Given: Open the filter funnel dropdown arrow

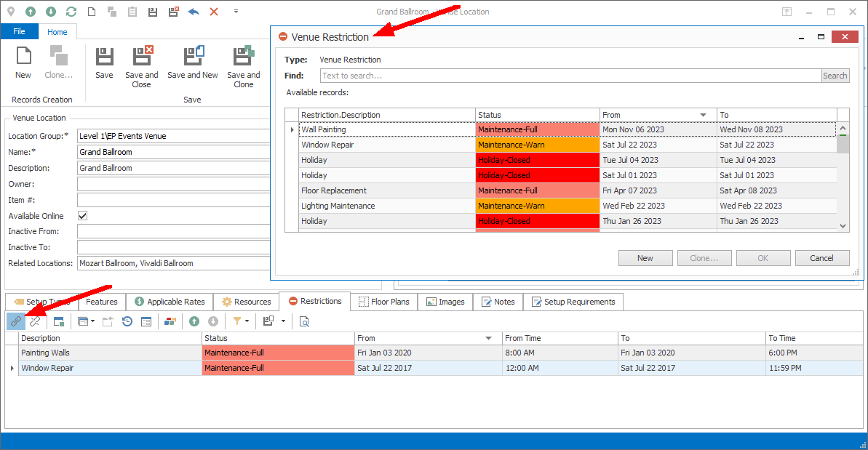Looking at the screenshot, I should [x=247, y=321].
